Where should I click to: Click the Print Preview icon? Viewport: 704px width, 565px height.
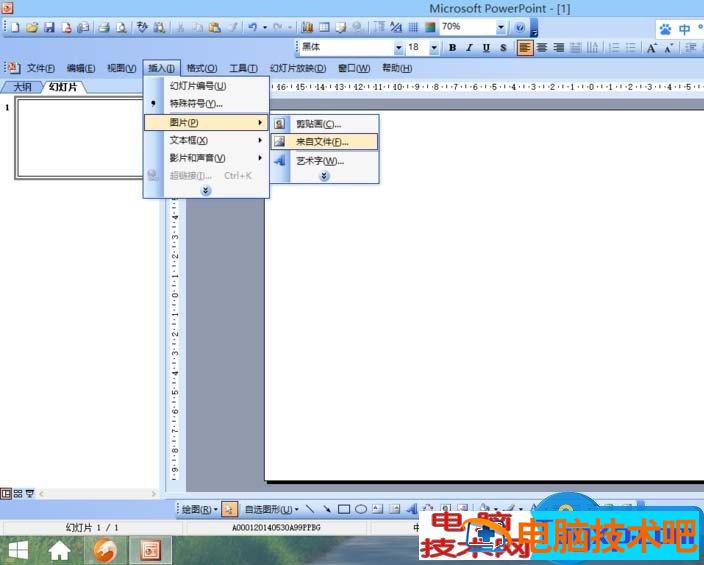tap(121, 27)
